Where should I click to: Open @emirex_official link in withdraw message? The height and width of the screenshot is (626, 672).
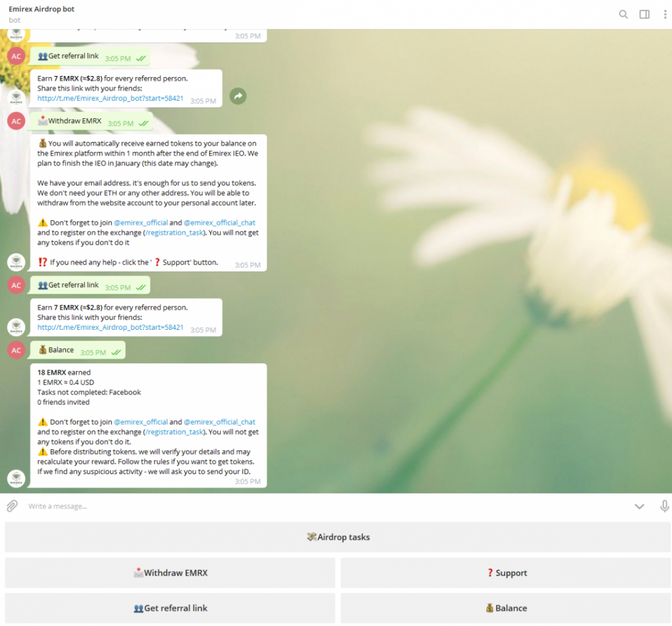[x=141, y=223]
